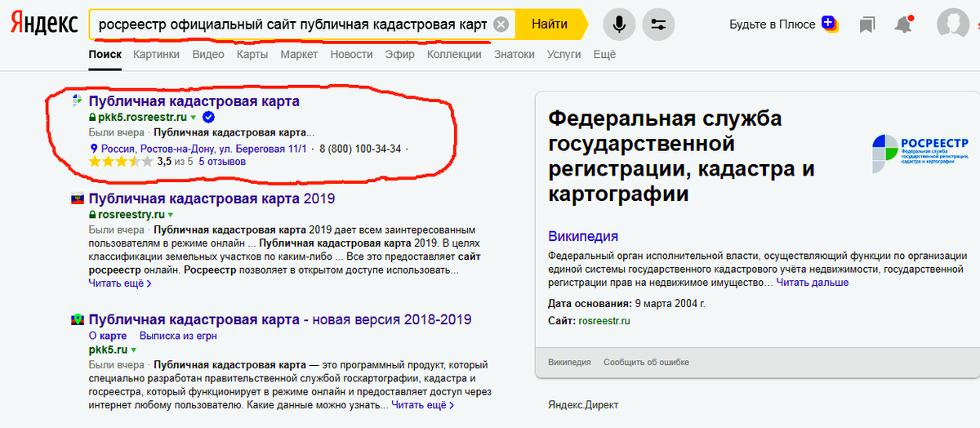Open saved bookmarks icon in header
This screenshot has width=980, height=428.
click(866, 25)
